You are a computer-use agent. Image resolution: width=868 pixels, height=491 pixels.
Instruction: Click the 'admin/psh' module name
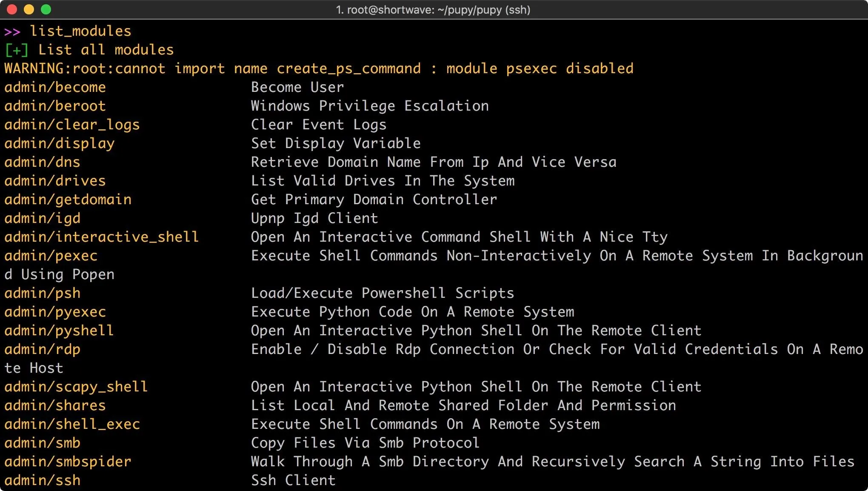(x=42, y=293)
